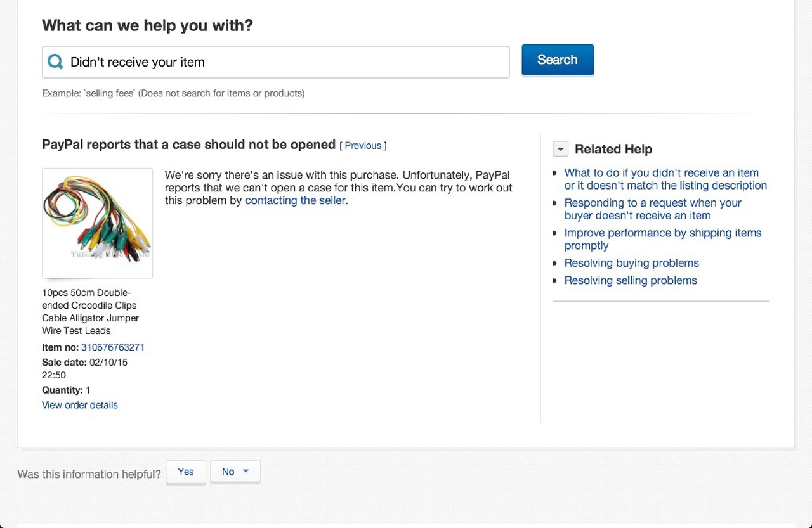The width and height of the screenshot is (812, 528).
Task: Click the 'PayPal reports' case heading
Action: click(x=188, y=145)
